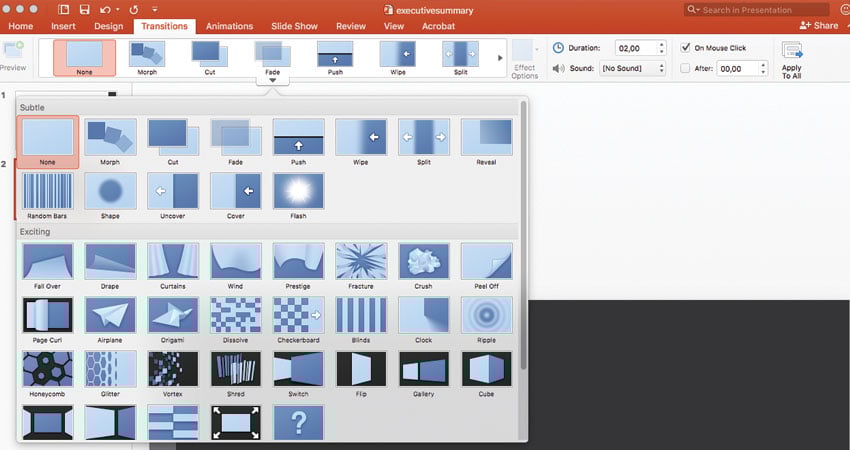Screen dimensions: 850x450
Task: Apply the Crush transition
Action: [x=423, y=266]
